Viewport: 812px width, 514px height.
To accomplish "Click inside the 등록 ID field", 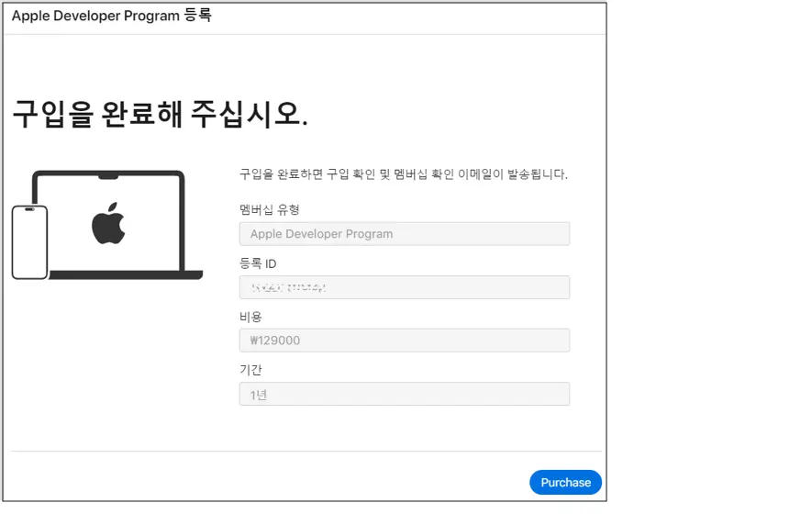I will (405, 287).
